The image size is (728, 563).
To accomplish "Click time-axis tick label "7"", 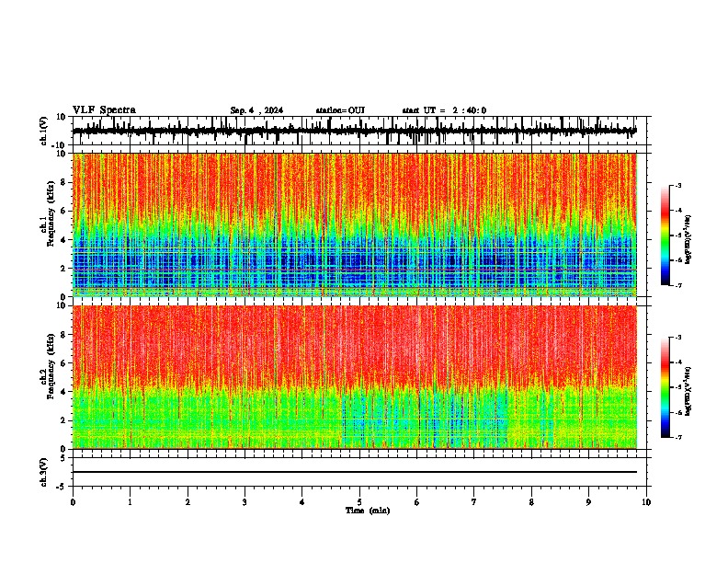I will point(474,502).
